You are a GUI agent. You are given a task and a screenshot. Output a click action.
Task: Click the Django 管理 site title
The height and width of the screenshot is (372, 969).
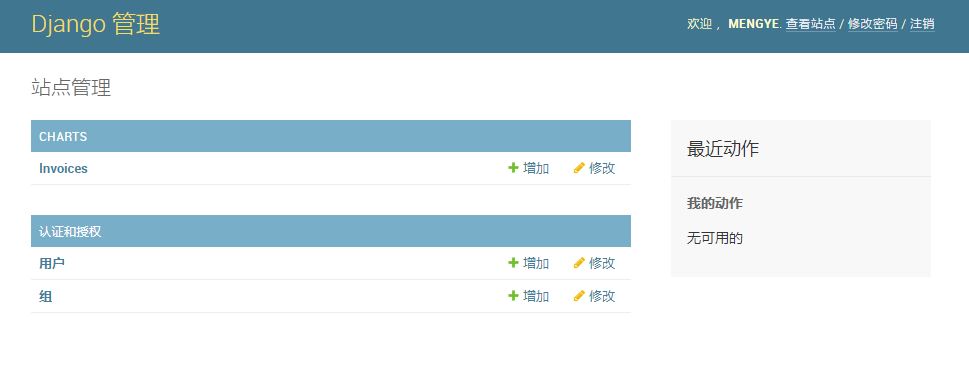click(x=96, y=25)
